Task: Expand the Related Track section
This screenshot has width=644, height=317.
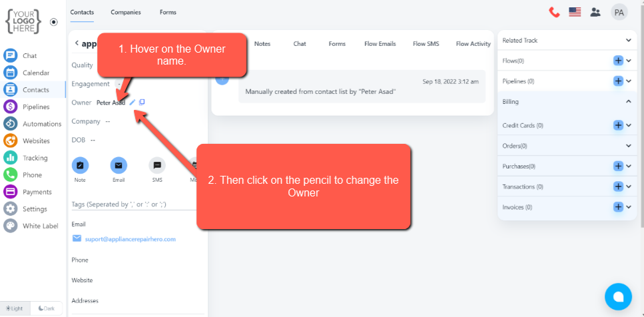Action: pos(628,41)
